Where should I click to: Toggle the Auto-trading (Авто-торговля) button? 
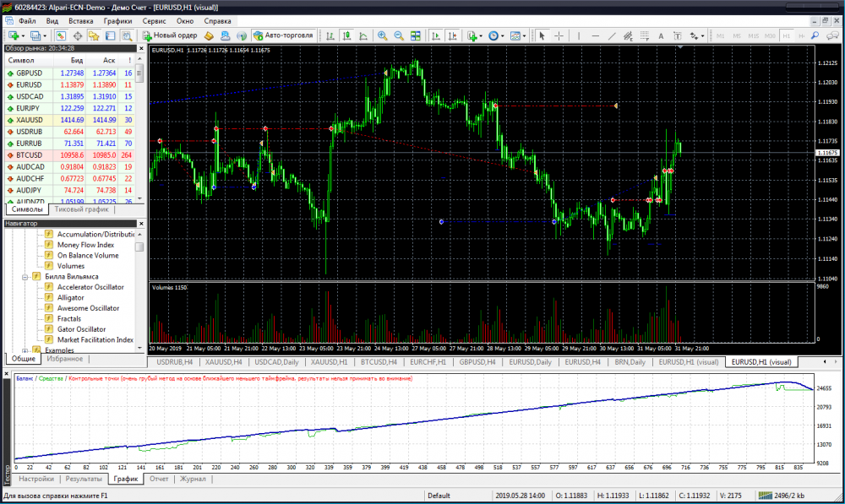(283, 35)
